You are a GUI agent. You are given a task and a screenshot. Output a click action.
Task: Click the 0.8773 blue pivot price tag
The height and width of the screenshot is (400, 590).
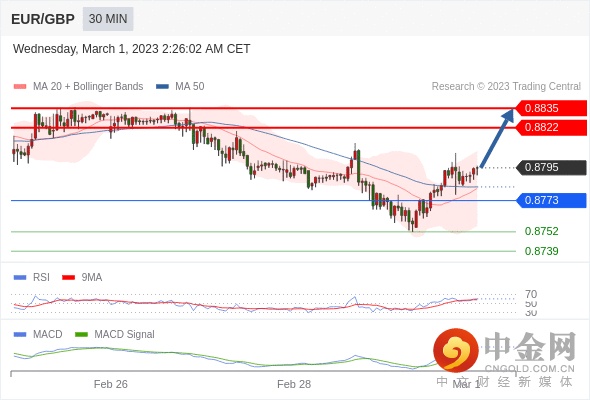point(551,200)
